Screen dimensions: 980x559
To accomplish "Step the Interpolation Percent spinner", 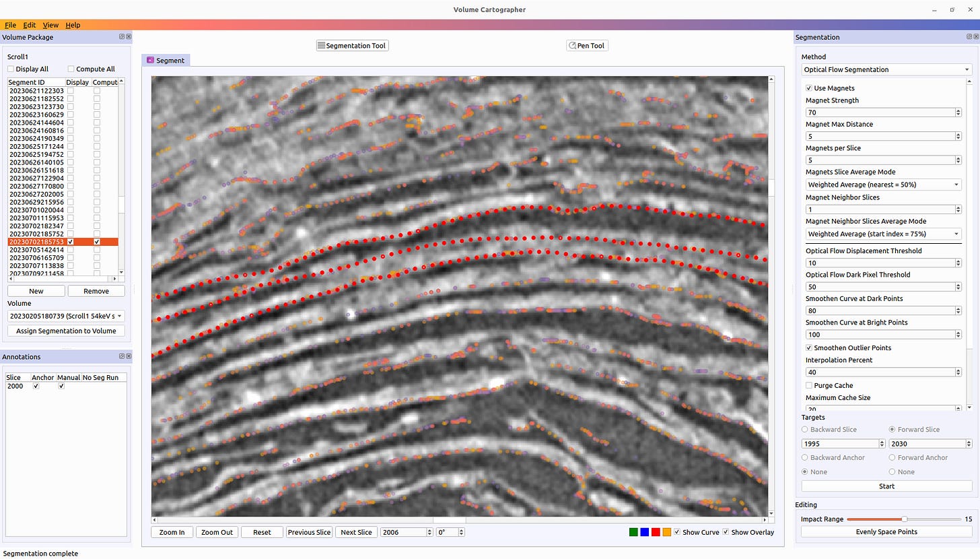I will pyautogui.click(x=958, y=372).
